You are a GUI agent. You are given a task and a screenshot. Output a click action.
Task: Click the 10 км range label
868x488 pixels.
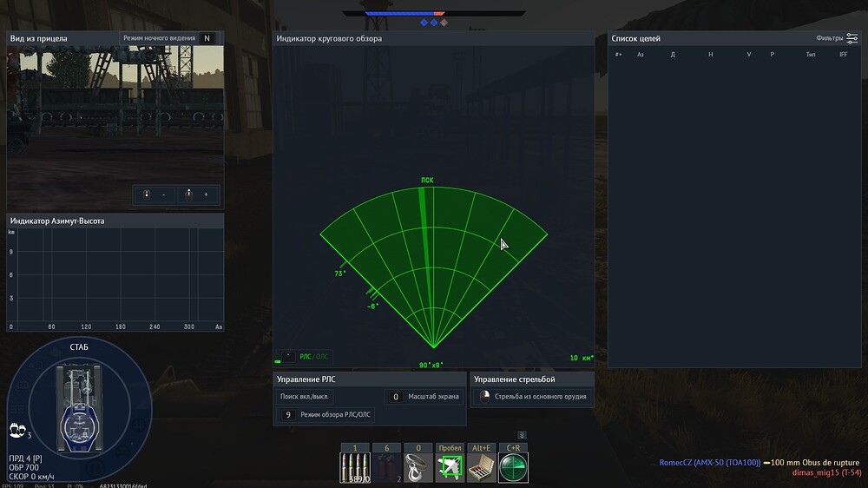pyautogui.click(x=582, y=358)
